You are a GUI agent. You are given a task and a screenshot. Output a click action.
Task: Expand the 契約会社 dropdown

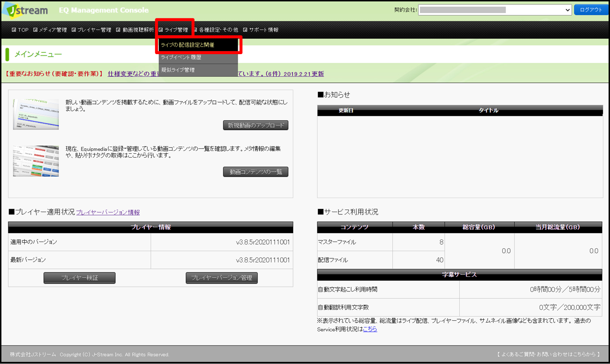[495, 10]
